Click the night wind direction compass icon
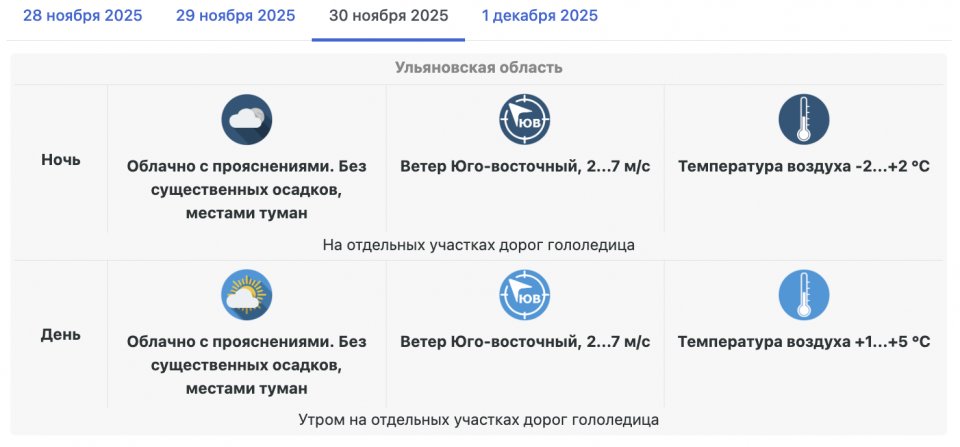The height and width of the screenshot is (447, 960). (525, 120)
